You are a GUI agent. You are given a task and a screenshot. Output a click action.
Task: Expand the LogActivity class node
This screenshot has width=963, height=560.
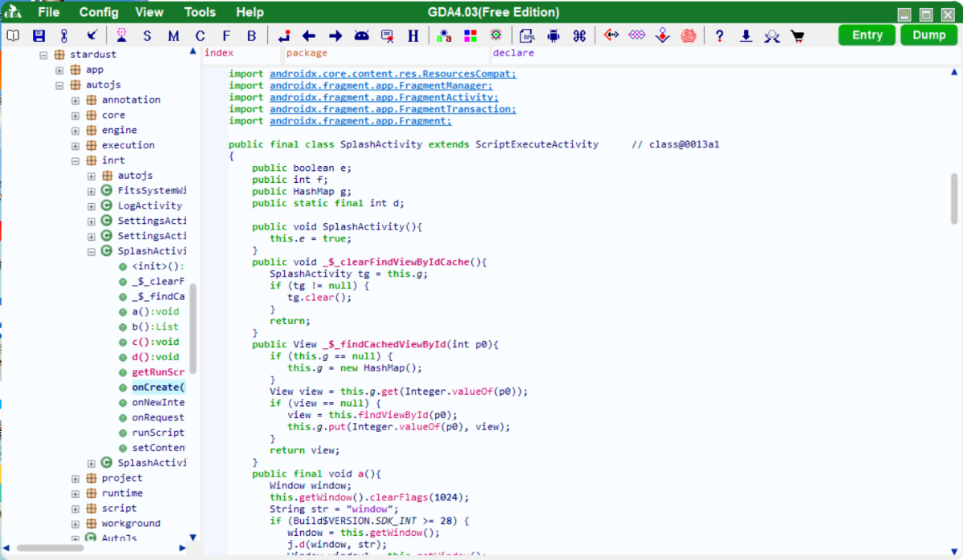click(91, 206)
